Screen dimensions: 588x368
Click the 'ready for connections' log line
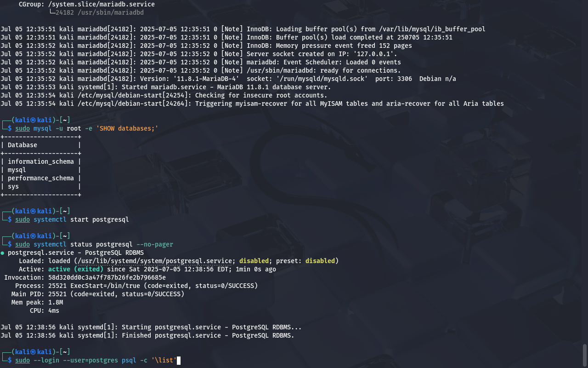pyautogui.click(x=201, y=70)
